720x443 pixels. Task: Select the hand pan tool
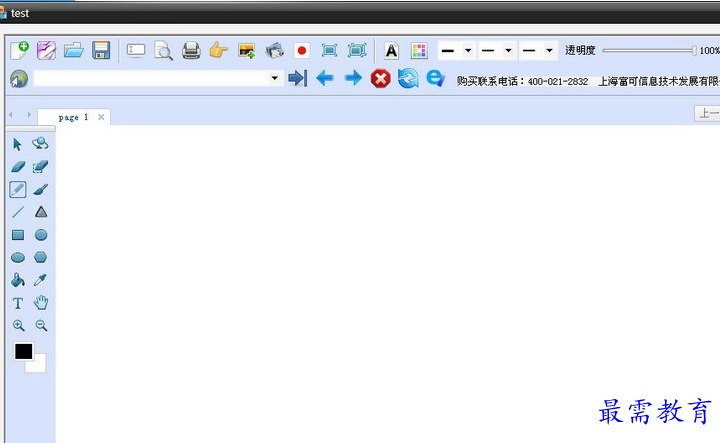point(41,303)
